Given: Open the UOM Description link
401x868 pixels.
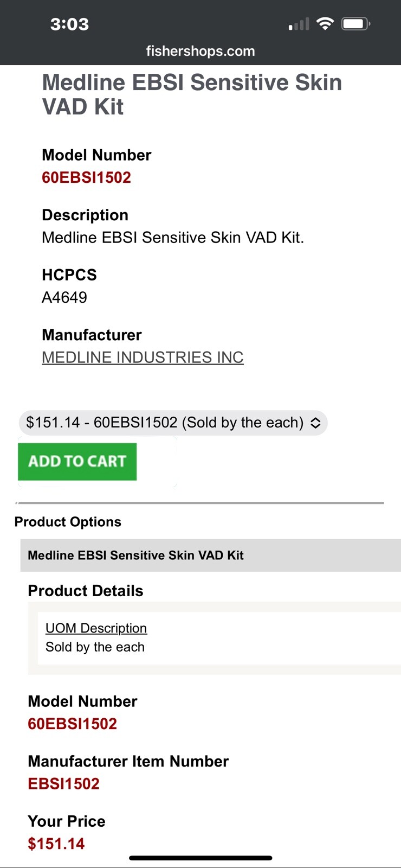Looking at the screenshot, I should pos(96,628).
